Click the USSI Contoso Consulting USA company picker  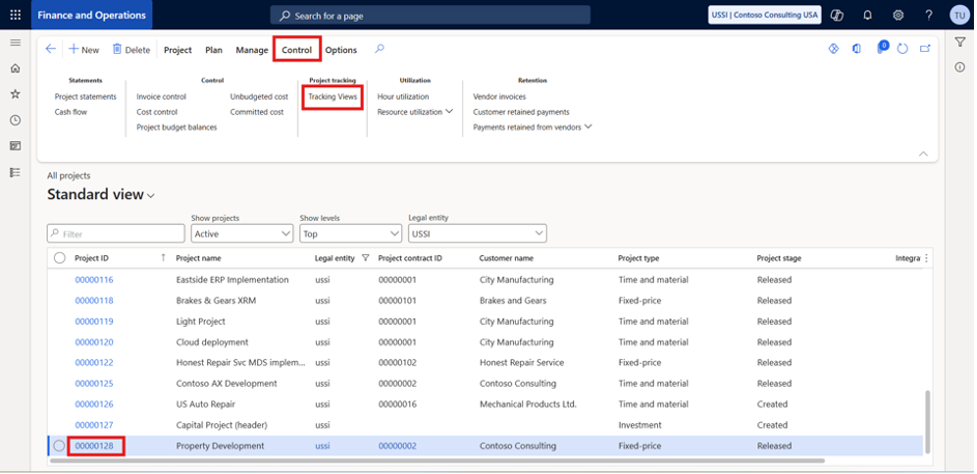pyautogui.click(x=765, y=15)
